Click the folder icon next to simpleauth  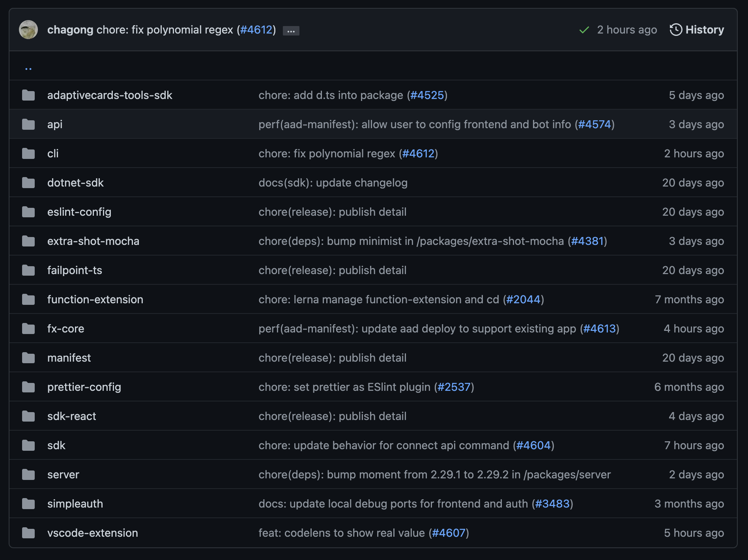point(28,504)
